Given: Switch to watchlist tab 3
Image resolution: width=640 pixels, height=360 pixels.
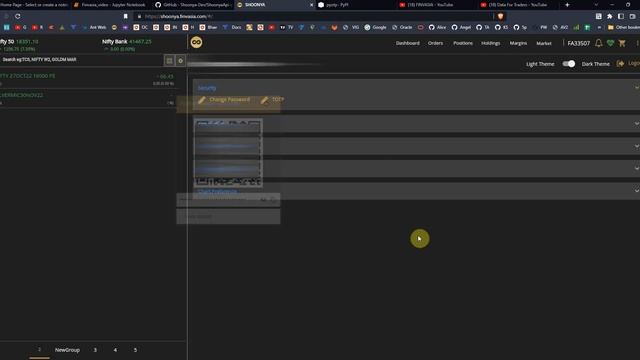Looking at the screenshot, I should 95,350.
